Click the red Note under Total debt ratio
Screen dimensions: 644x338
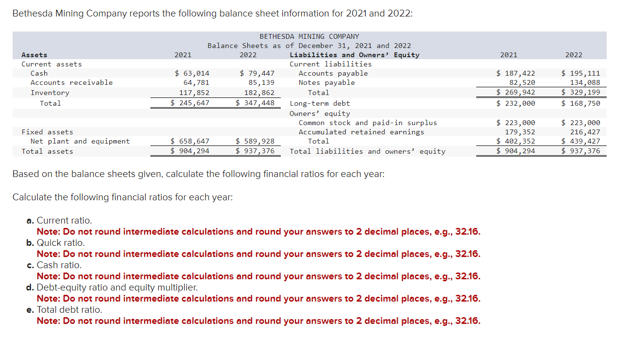click(258, 321)
